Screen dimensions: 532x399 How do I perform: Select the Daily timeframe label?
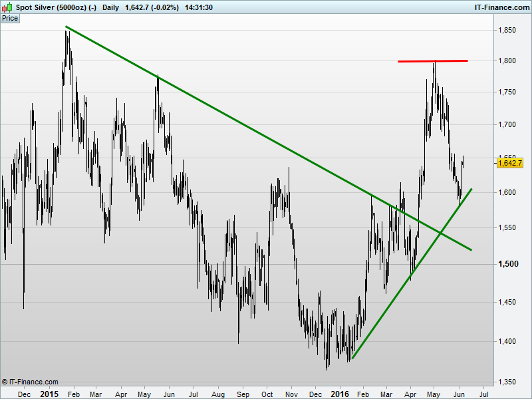click(x=110, y=7)
